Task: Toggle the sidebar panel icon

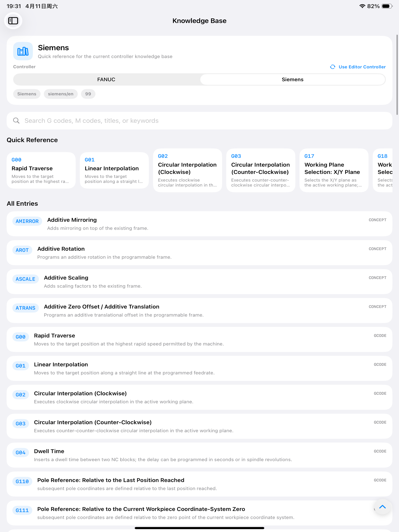Action: [13, 21]
